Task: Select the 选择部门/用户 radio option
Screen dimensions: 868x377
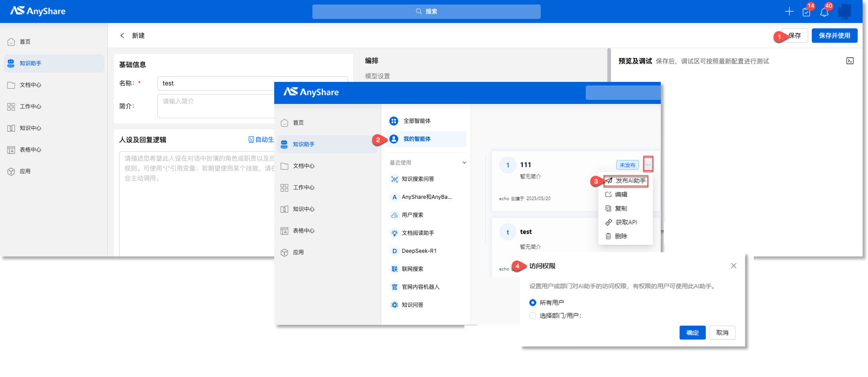Action: point(533,316)
